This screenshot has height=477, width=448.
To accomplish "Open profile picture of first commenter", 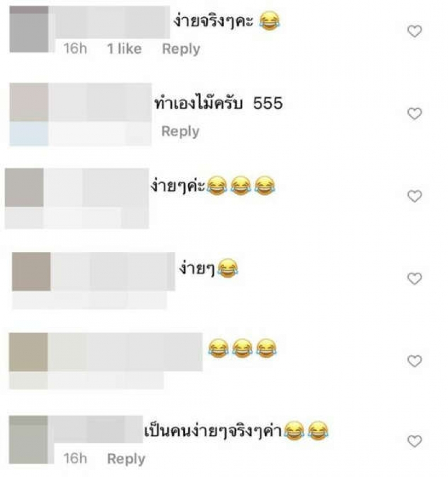I will tap(29, 29).
